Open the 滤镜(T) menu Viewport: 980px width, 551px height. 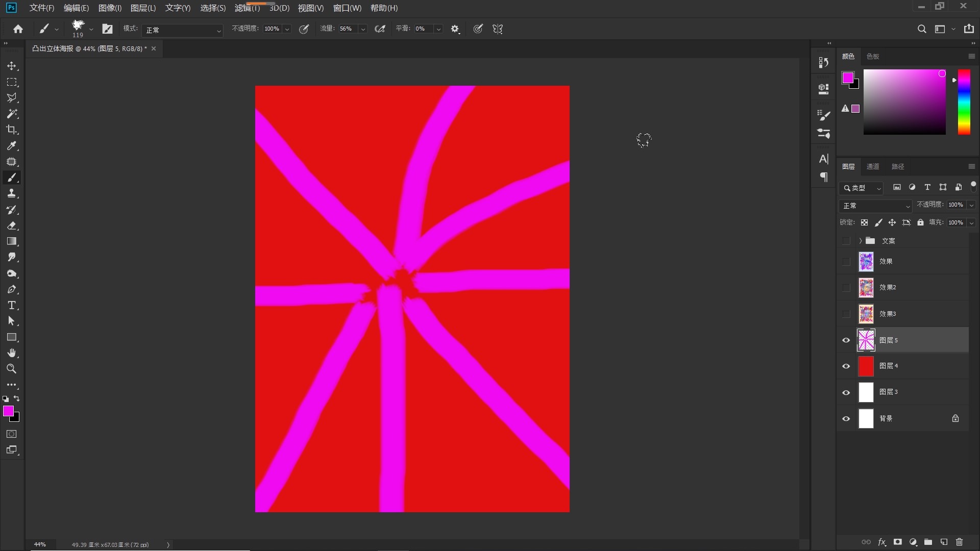[247, 8]
